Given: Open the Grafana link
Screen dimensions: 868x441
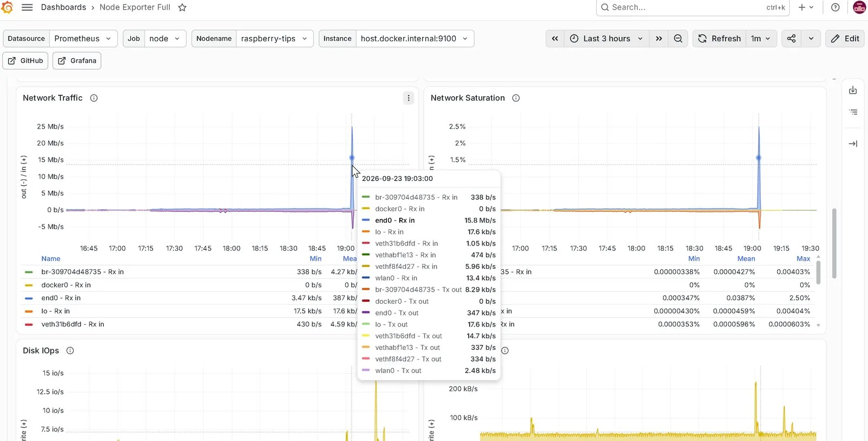Looking at the screenshot, I should tap(77, 61).
